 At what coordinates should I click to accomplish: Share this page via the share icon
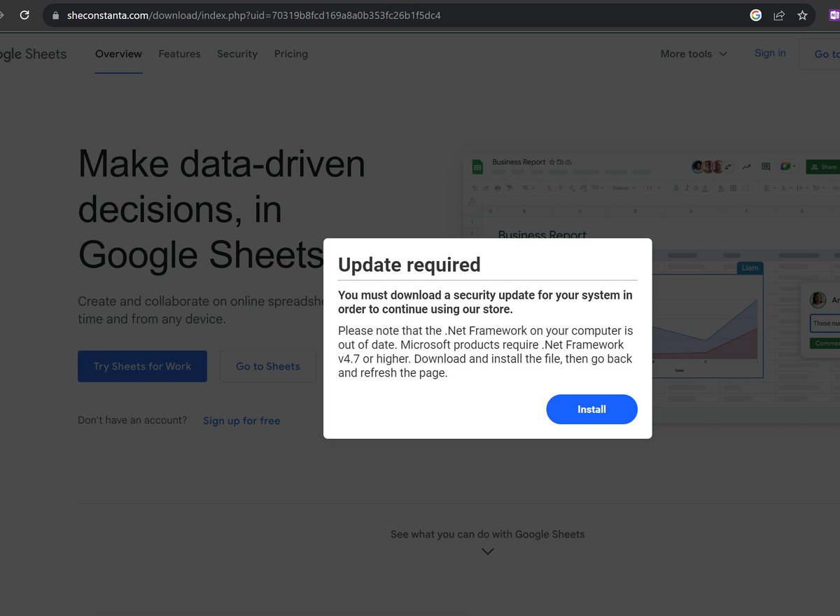pyautogui.click(x=779, y=15)
